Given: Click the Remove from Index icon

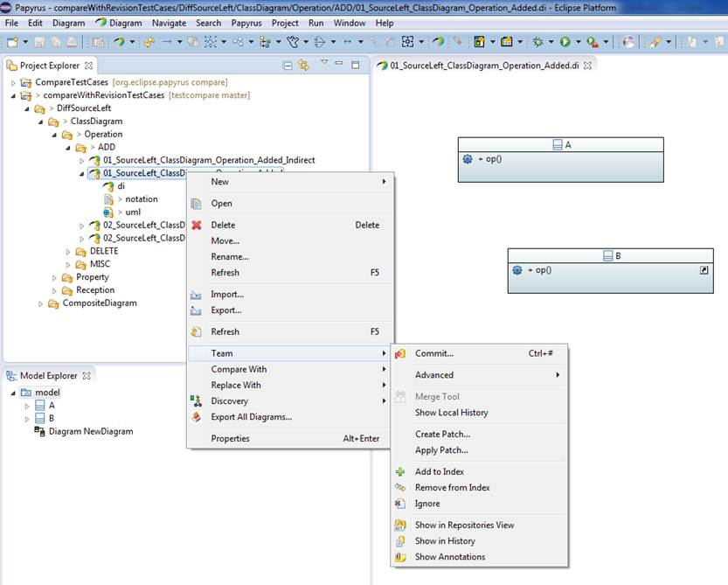Looking at the screenshot, I should (x=400, y=487).
